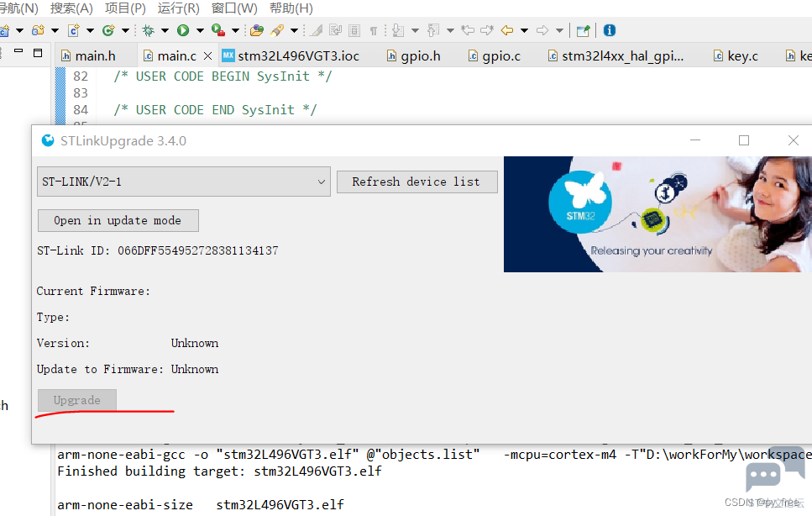Click line number 84 in editor
This screenshot has width=812, height=516.
[x=81, y=110]
